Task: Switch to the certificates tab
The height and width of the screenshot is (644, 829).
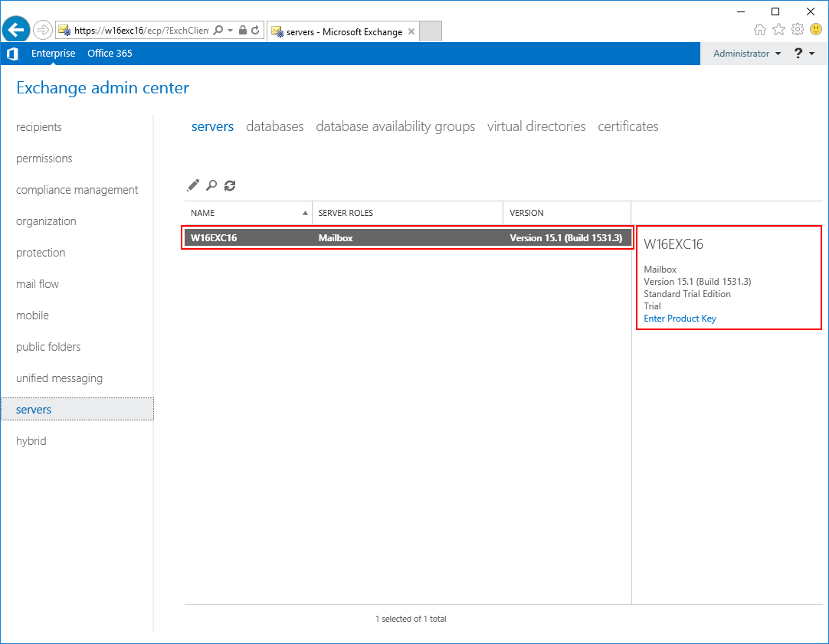Action: click(628, 126)
